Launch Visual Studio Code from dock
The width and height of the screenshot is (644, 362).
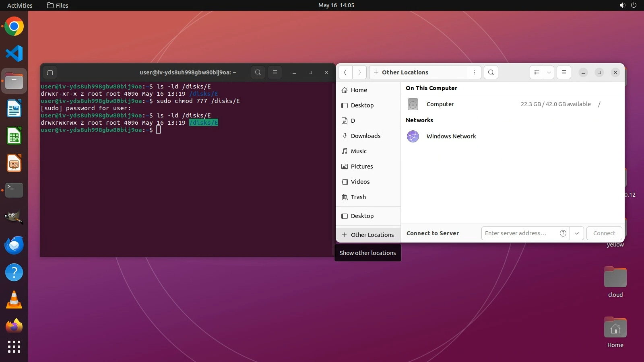pos(14,53)
